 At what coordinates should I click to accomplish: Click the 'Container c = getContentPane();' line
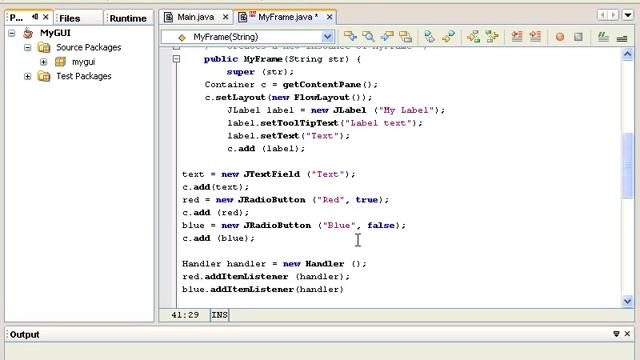(x=291, y=85)
